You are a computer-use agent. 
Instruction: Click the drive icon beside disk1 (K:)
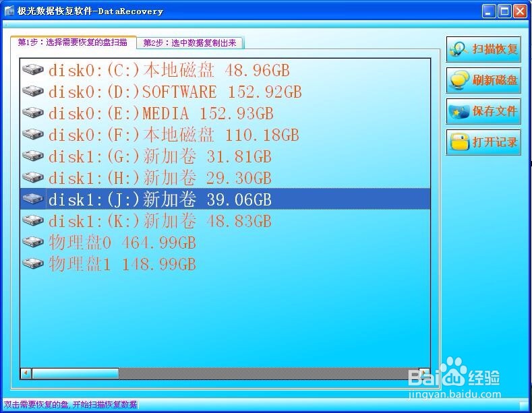33,220
